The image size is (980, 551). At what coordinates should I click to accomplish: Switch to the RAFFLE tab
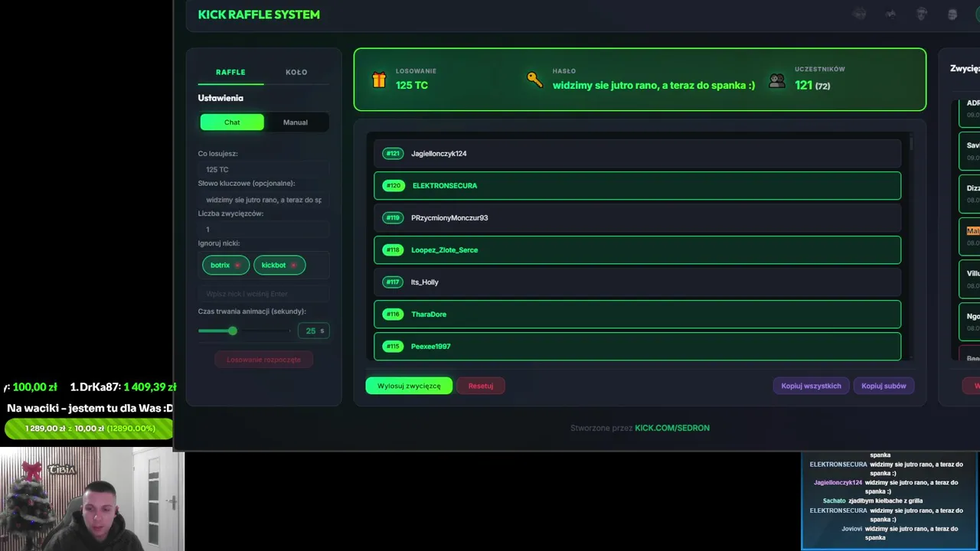click(x=230, y=72)
